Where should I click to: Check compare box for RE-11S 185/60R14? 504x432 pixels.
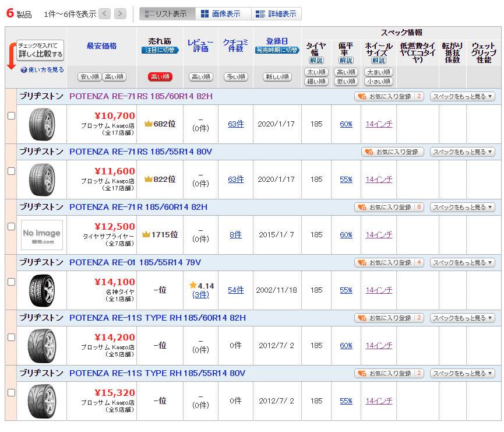[x=11, y=337]
